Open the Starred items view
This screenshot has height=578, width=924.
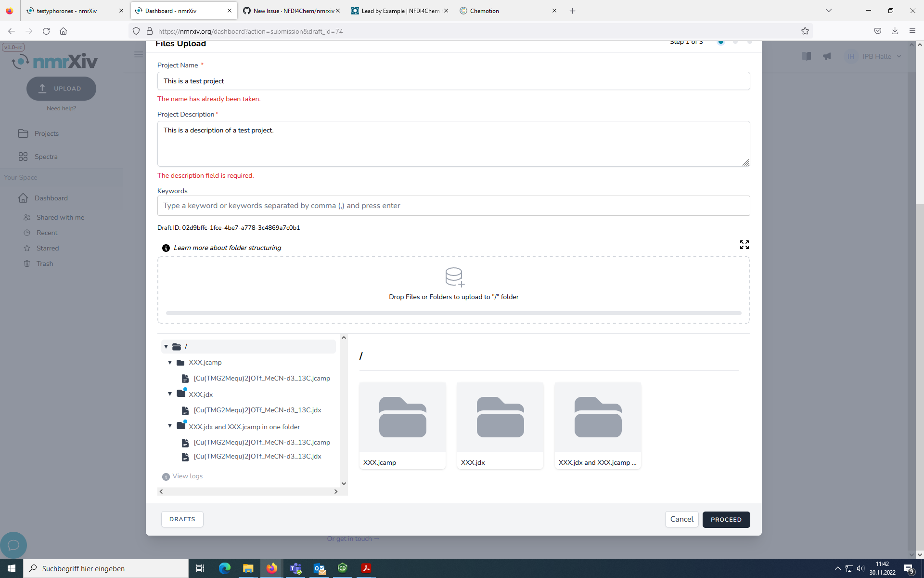pos(48,248)
